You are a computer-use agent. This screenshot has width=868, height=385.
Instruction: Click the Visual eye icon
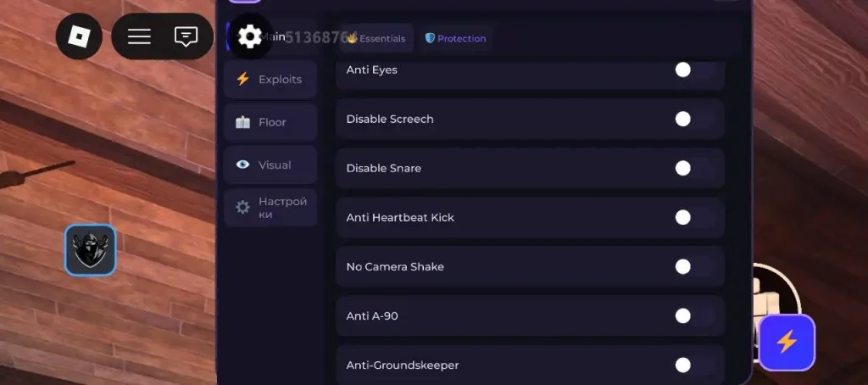[242, 165]
